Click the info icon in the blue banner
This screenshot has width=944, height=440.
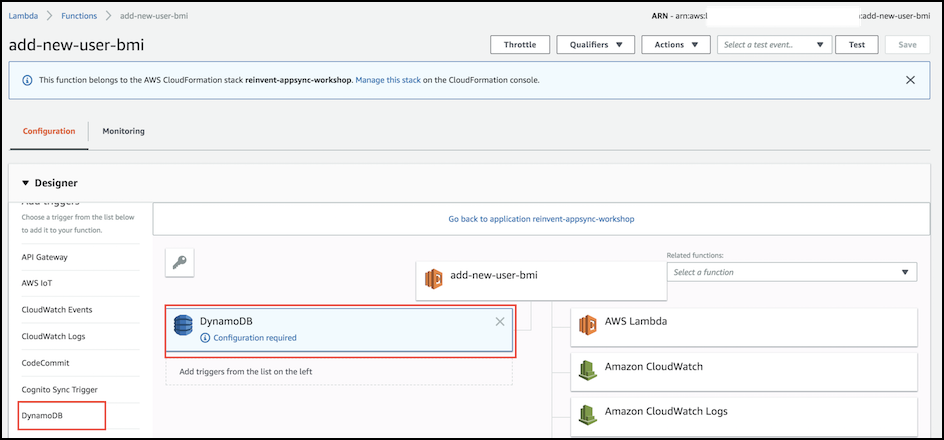[27, 79]
